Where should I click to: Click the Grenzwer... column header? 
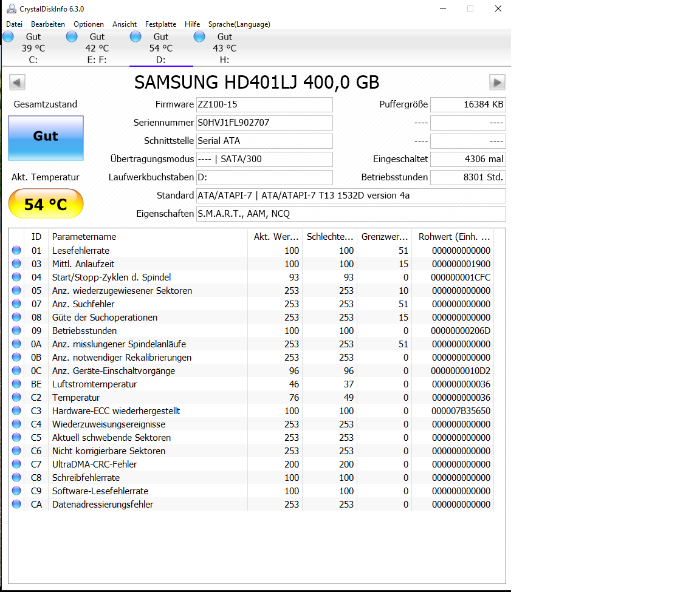pos(385,236)
